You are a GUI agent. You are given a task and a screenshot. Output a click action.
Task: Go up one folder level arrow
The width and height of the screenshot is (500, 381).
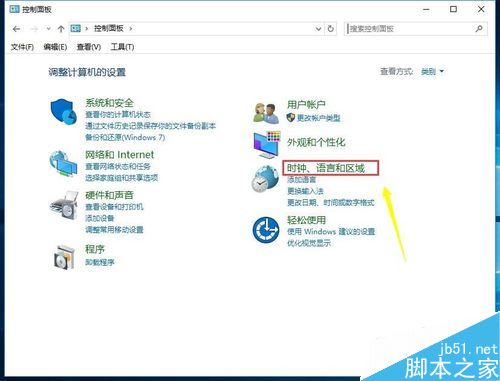pos(61,29)
